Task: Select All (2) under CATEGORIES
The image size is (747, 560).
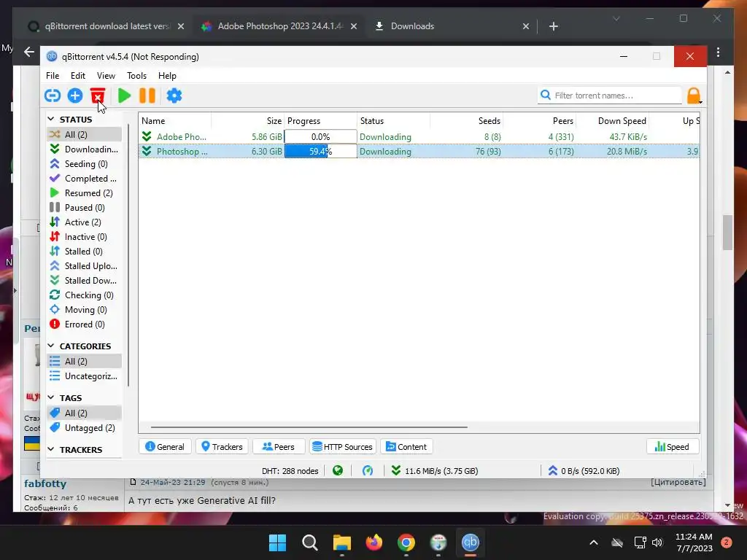Action: coord(84,362)
